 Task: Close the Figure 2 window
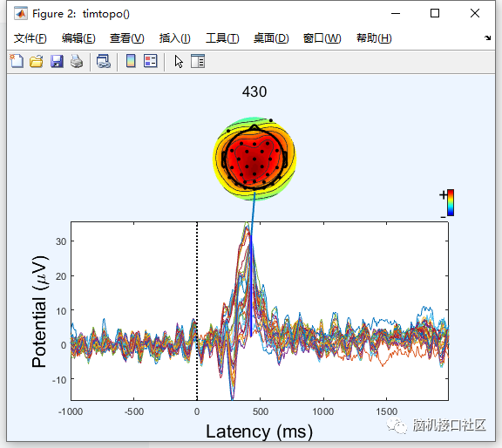[x=475, y=13]
